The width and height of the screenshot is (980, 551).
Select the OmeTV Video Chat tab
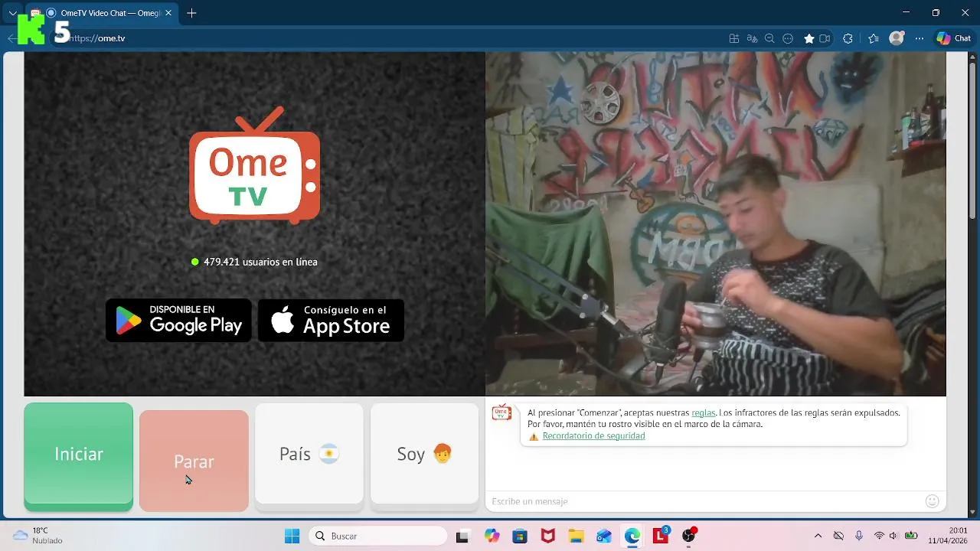pos(102,13)
